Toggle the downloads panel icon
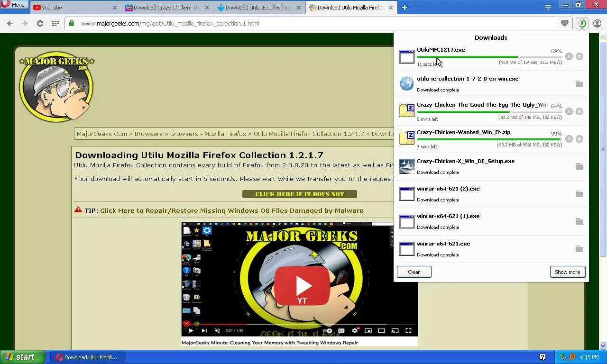 582,23
